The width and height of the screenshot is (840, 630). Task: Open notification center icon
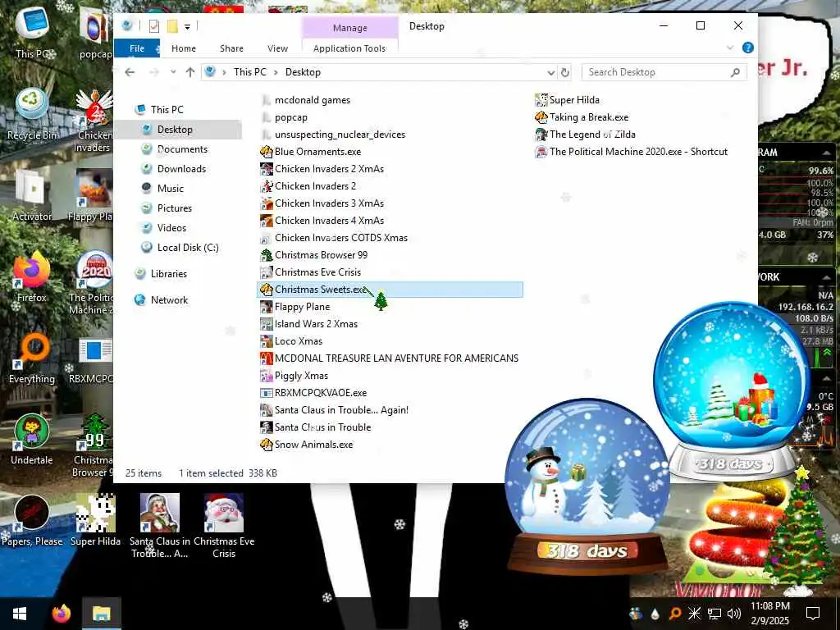(813, 614)
